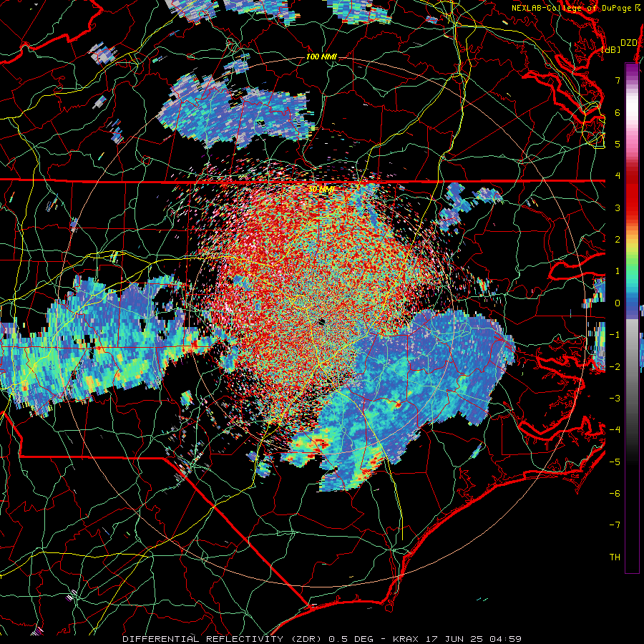The width and height of the screenshot is (644, 644).
Task: Click the KRAX station identifier in caption
Action: coord(406,639)
